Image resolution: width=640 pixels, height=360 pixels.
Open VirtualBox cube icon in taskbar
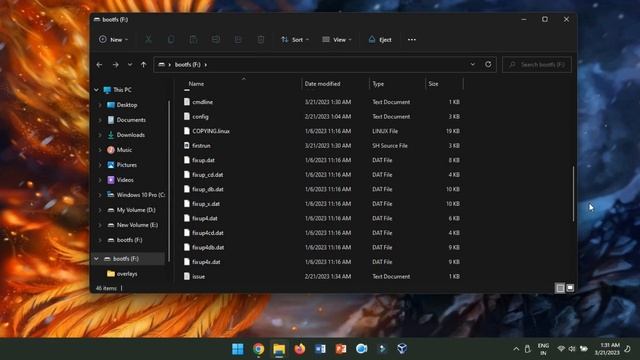tap(402, 349)
